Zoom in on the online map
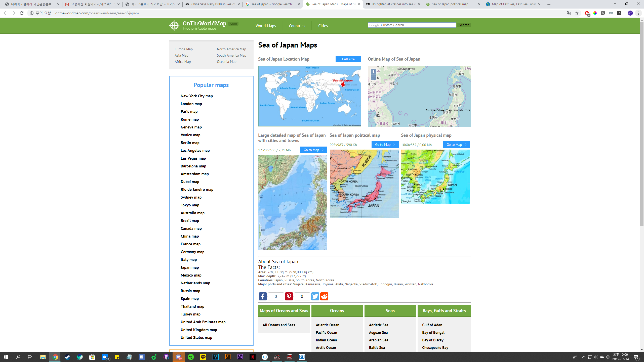644x362 pixels. [x=373, y=71]
